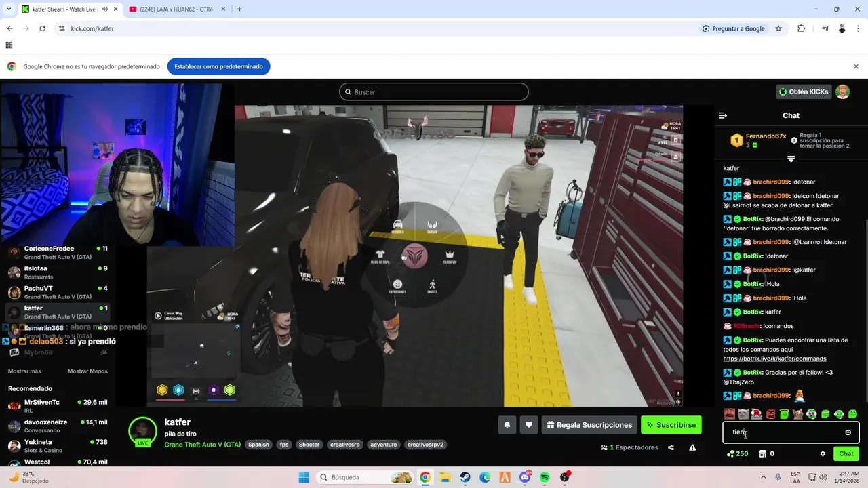Image resolution: width=868 pixels, height=488 pixels.
Task: Select the creativosrpv2 tag
Action: point(425,445)
